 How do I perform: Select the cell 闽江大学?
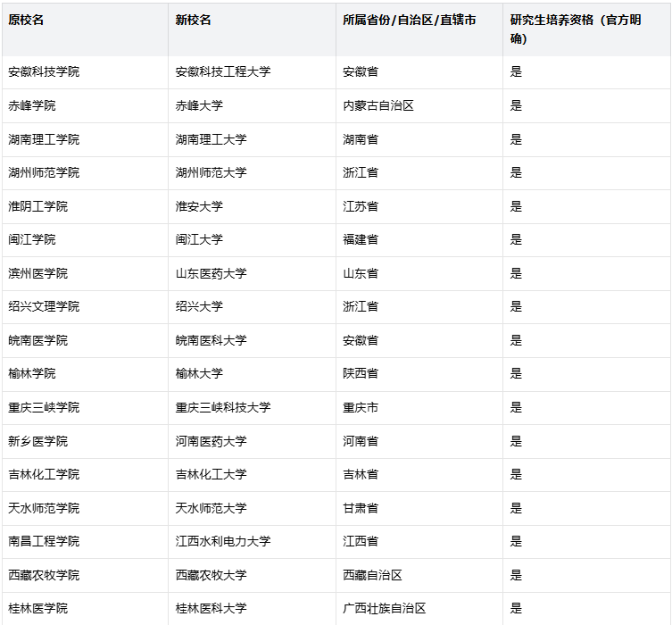click(252, 240)
